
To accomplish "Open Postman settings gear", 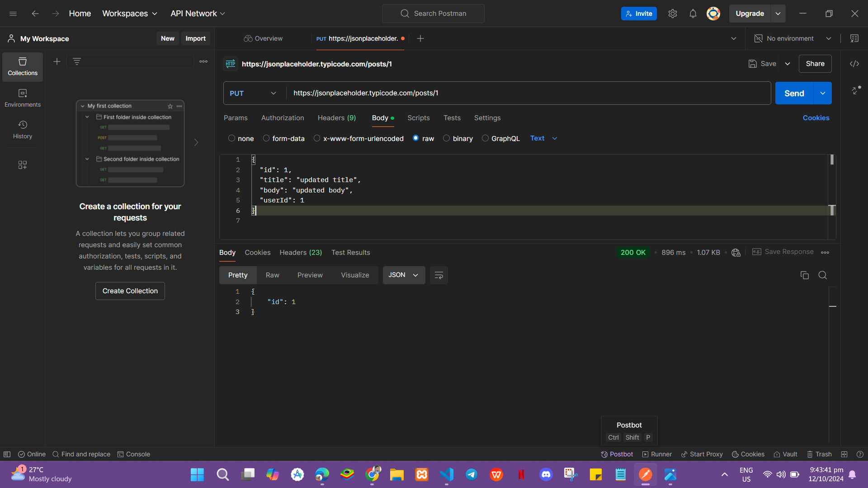I will point(672,14).
